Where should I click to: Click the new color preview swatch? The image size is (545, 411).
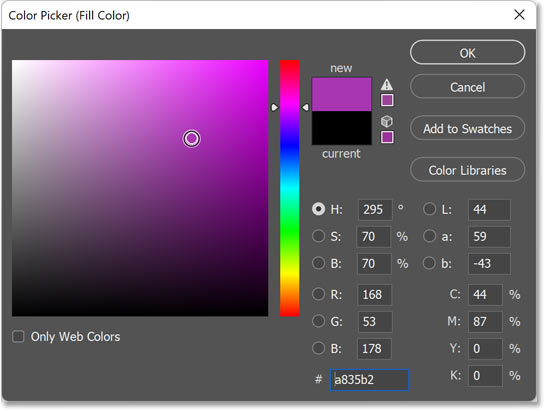pos(341,94)
